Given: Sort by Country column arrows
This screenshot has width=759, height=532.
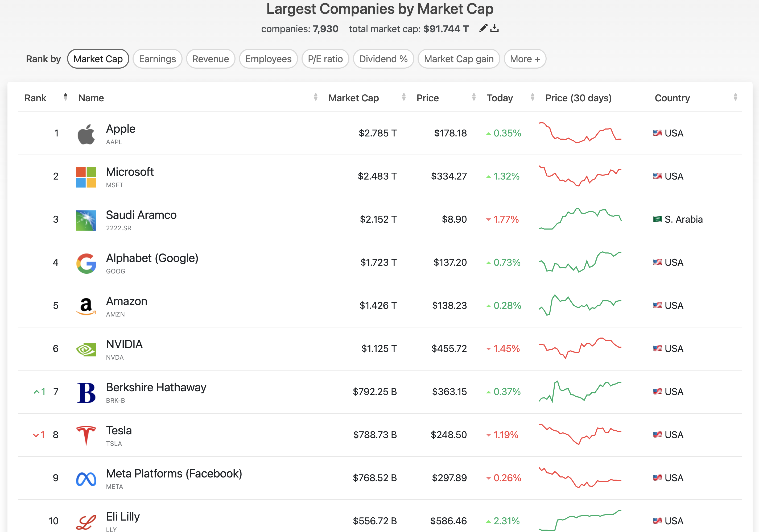Looking at the screenshot, I should click(735, 97).
